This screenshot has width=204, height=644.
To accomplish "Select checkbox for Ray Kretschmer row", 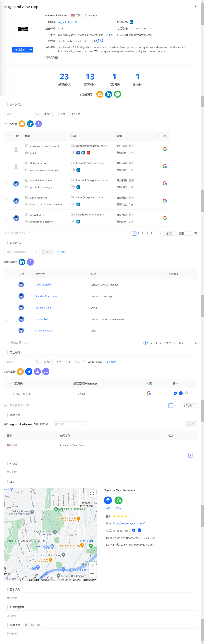I will [x=7, y=308].
